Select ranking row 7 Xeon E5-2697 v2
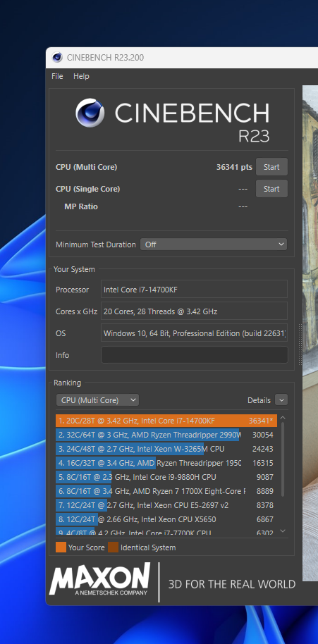Viewport: 318px width, 644px height. pos(166,505)
